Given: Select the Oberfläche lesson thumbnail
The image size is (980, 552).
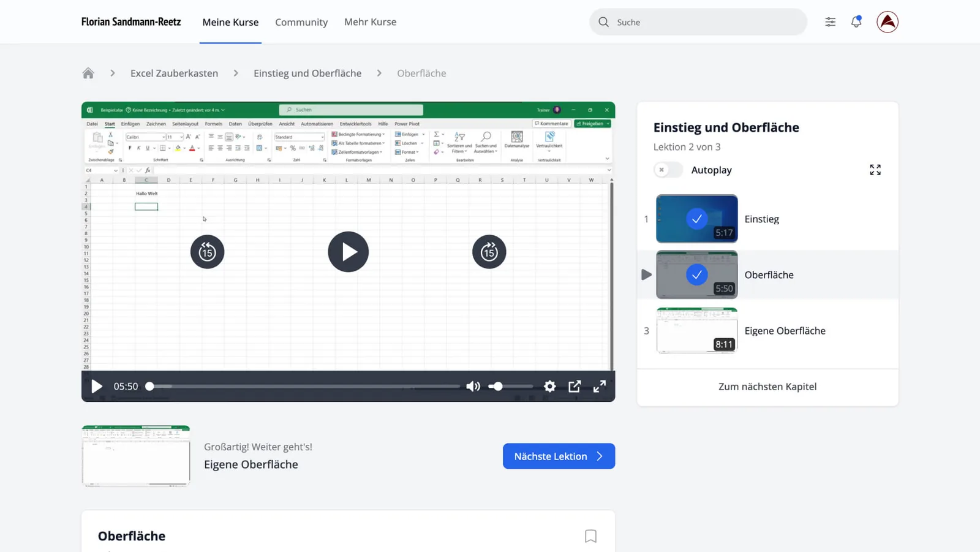Looking at the screenshot, I should 696,274.
